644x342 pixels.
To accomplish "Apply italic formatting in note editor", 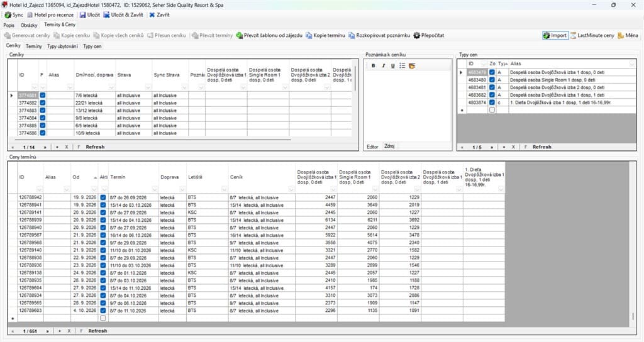I will [x=383, y=65].
